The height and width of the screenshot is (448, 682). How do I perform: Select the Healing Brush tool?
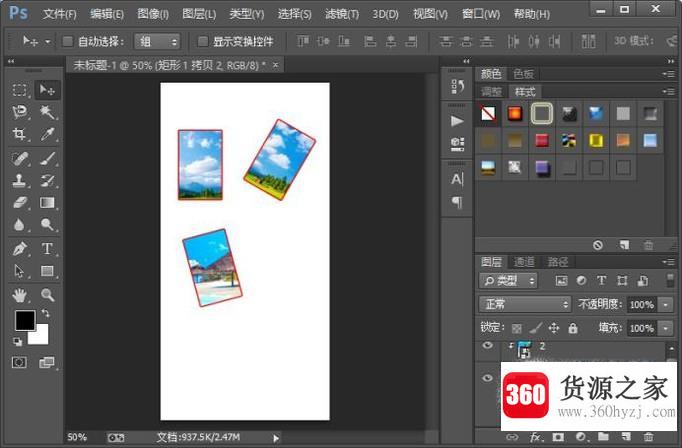click(x=19, y=159)
